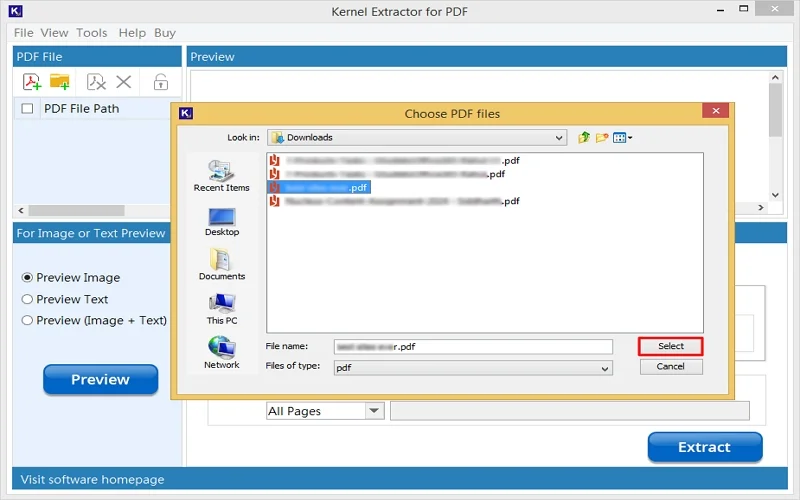Click the File name input field
Viewport: 800px width, 500px height.
473,346
